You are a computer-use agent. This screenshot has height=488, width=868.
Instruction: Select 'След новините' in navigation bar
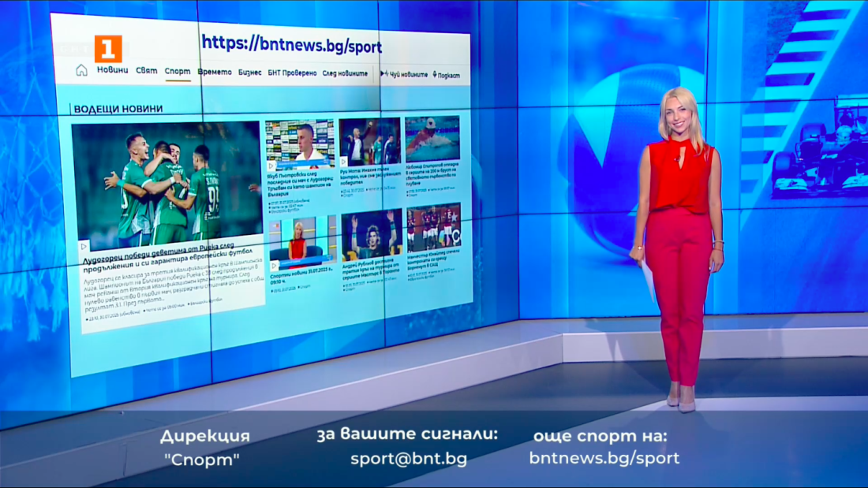[345, 73]
